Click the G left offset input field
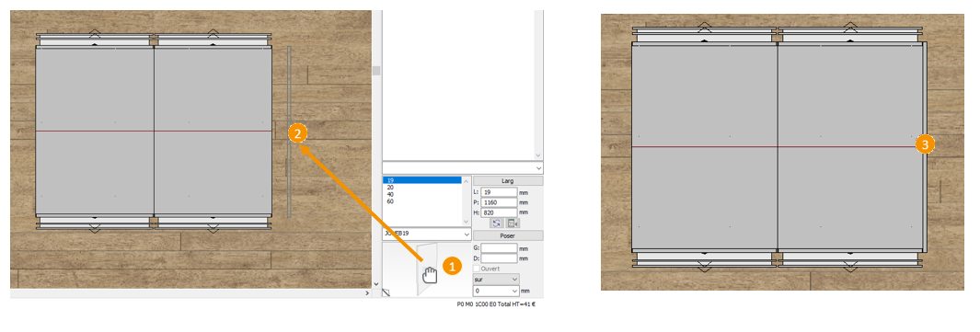The width and height of the screenshot is (980, 332). coord(499,247)
